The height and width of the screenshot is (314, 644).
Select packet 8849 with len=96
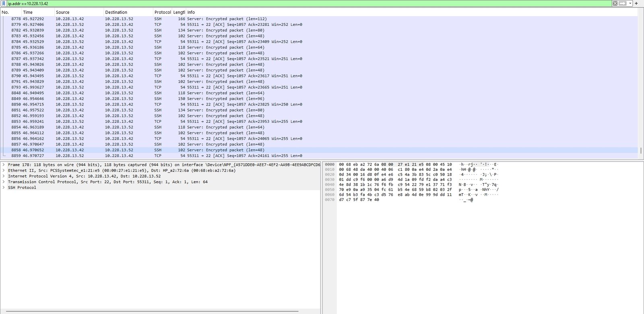tap(319, 99)
